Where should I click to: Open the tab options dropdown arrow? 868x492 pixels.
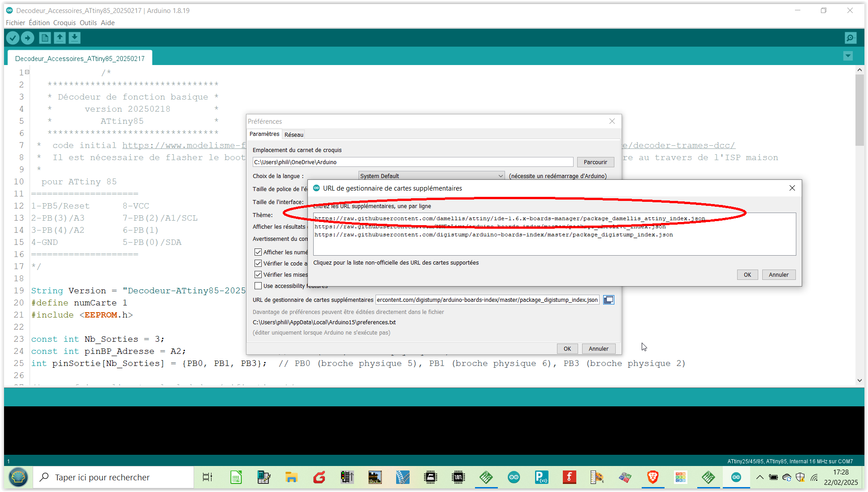pyautogui.click(x=848, y=56)
